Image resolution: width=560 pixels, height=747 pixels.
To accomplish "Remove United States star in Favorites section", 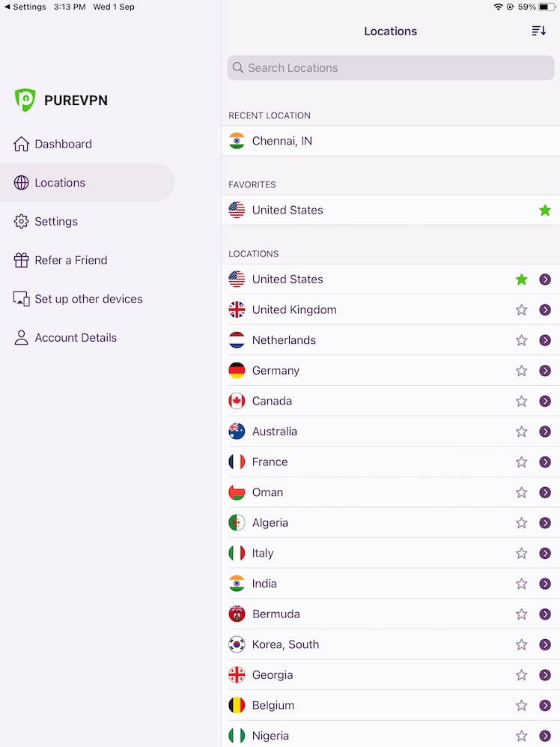I will click(545, 211).
